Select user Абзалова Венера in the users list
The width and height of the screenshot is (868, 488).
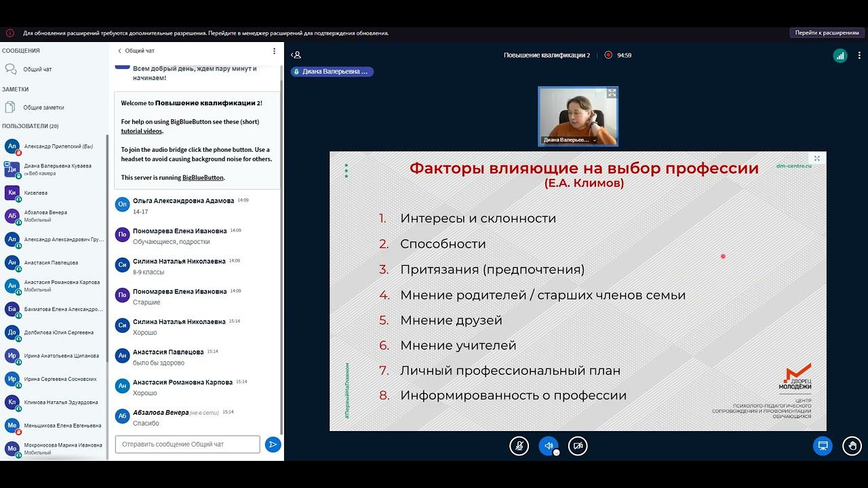click(x=54, y=216)
